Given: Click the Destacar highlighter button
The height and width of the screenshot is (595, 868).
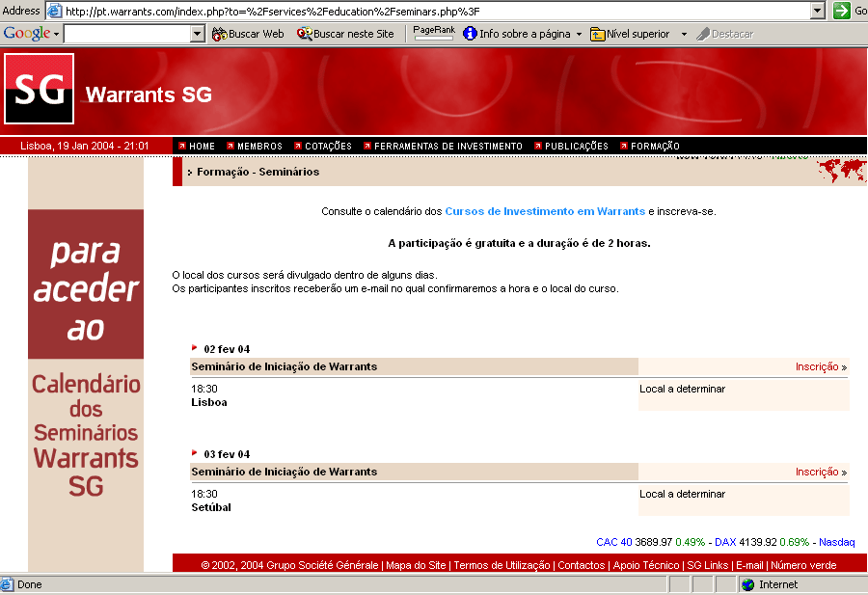Looking at the screenshot, I should (x=725, y=34).
